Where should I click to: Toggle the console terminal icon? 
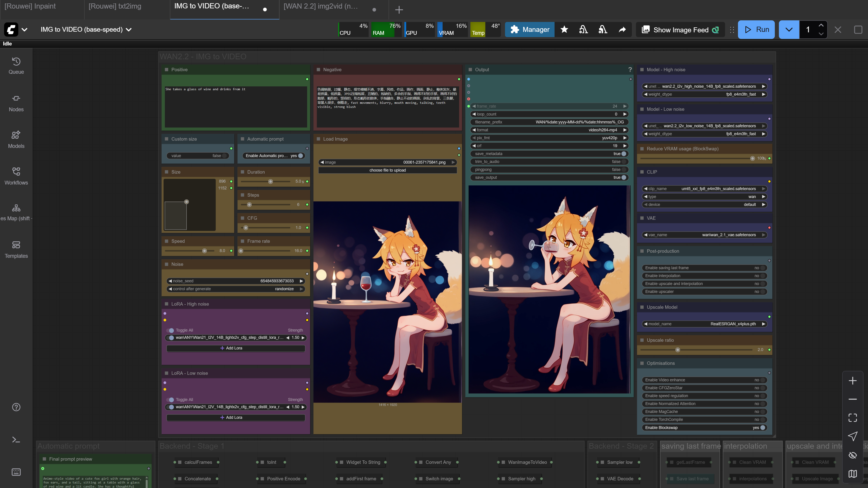pos(16,440)
